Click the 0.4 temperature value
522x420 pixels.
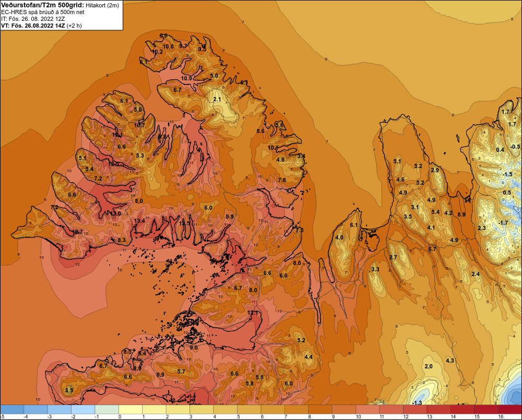point(500,150)
